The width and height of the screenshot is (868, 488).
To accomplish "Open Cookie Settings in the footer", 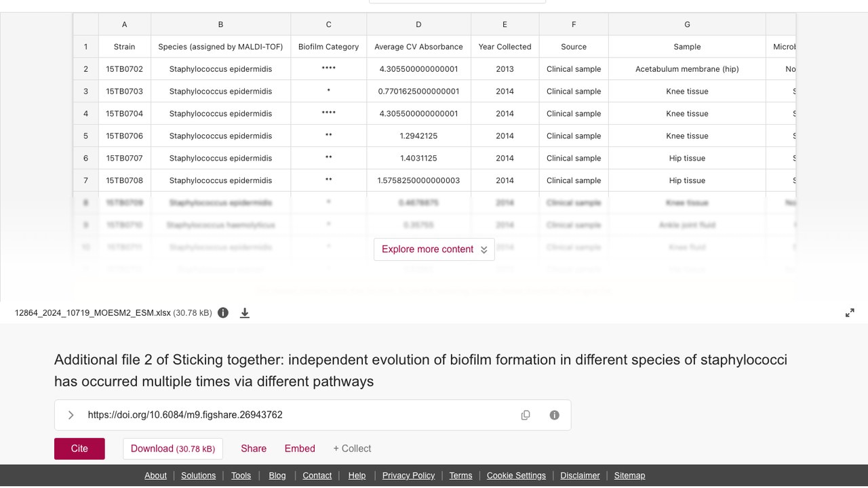I will point(516,475).
